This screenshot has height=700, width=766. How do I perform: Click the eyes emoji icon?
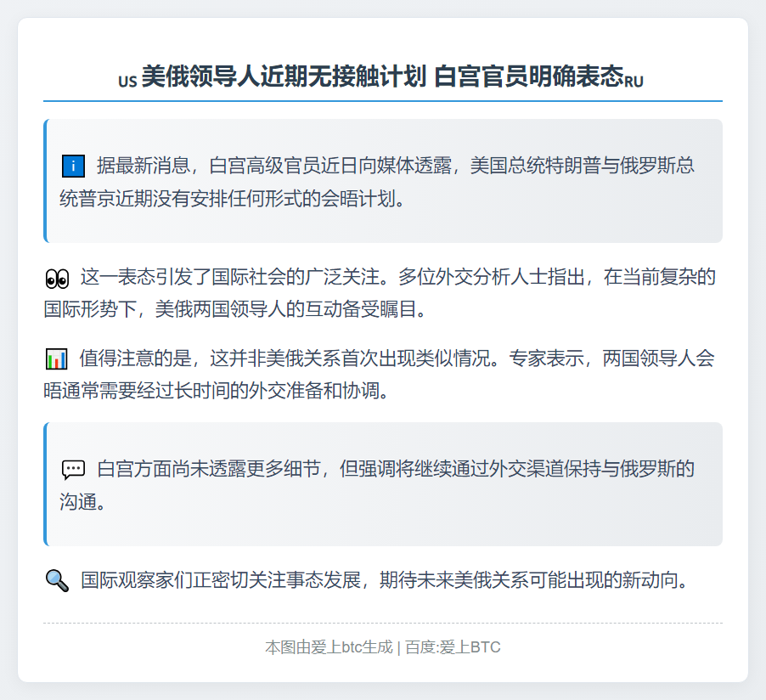click(x=57, y=278)
